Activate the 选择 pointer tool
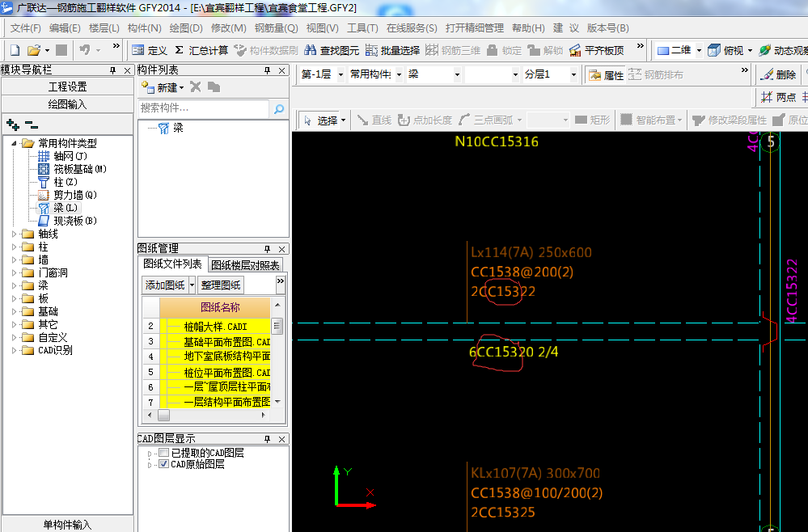This screenshot has width=808, height=532. point(320,120)
